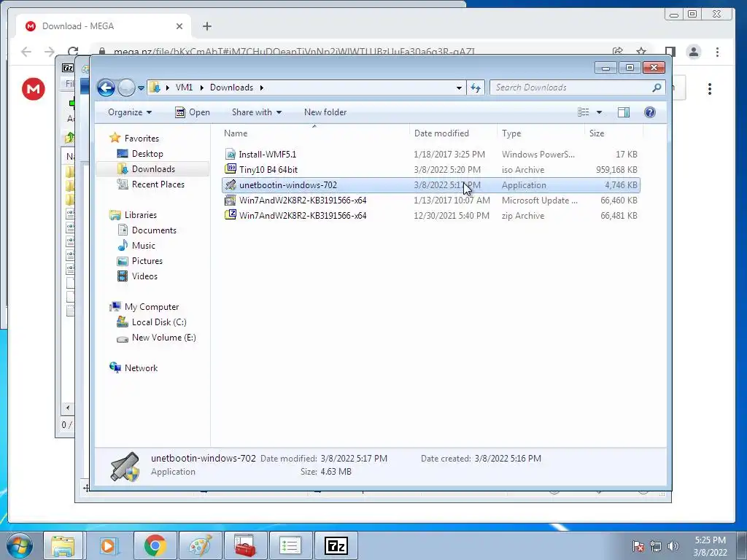Screen dimensions: 747x560
Task: Expand the arrow after Downloads breadcrumb
Action: tap(262, 87)
